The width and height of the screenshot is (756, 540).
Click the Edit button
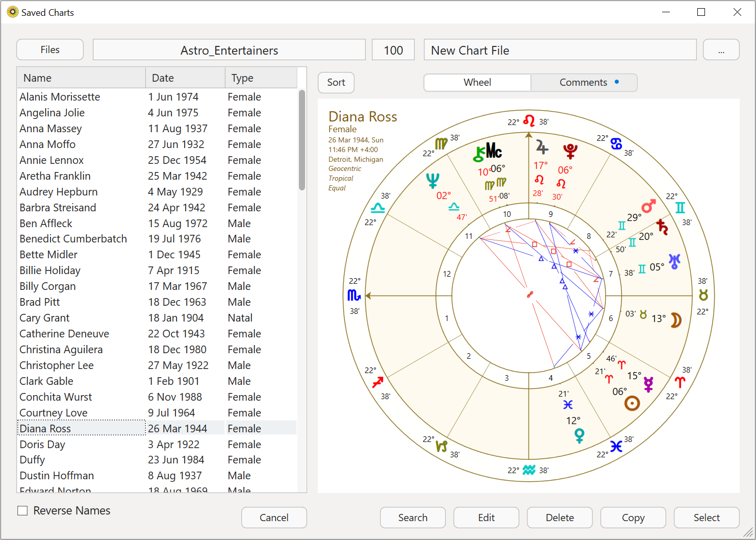(486, 518)
